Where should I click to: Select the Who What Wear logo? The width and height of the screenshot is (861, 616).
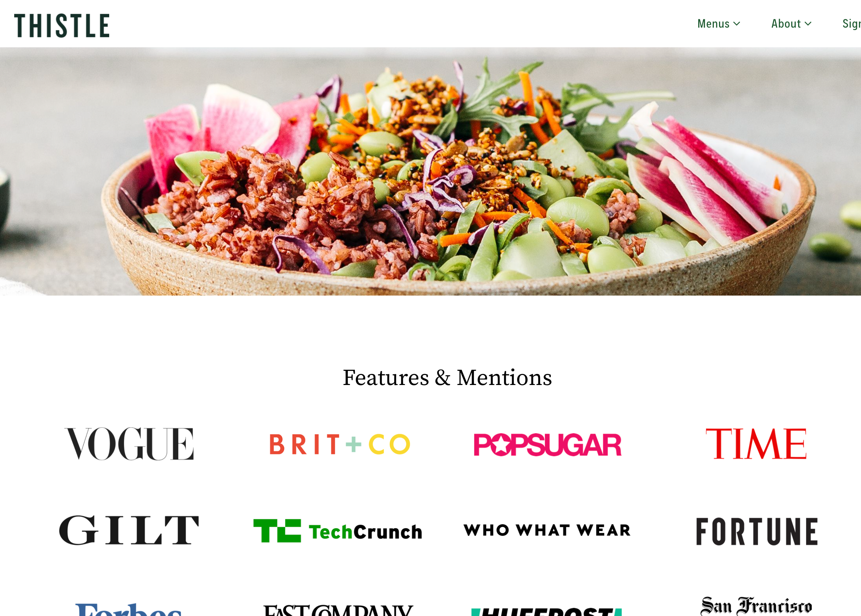click(x=547, y=530)
